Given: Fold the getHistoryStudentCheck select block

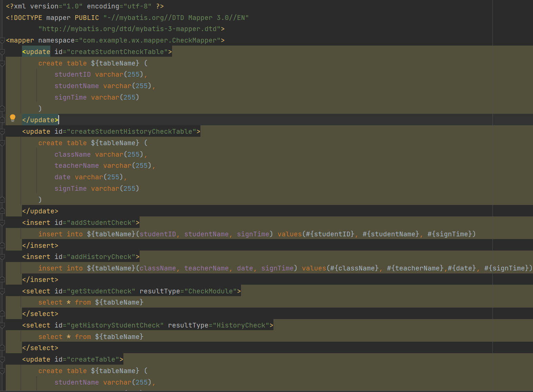Looking at the screenshot, I should 2,325.
